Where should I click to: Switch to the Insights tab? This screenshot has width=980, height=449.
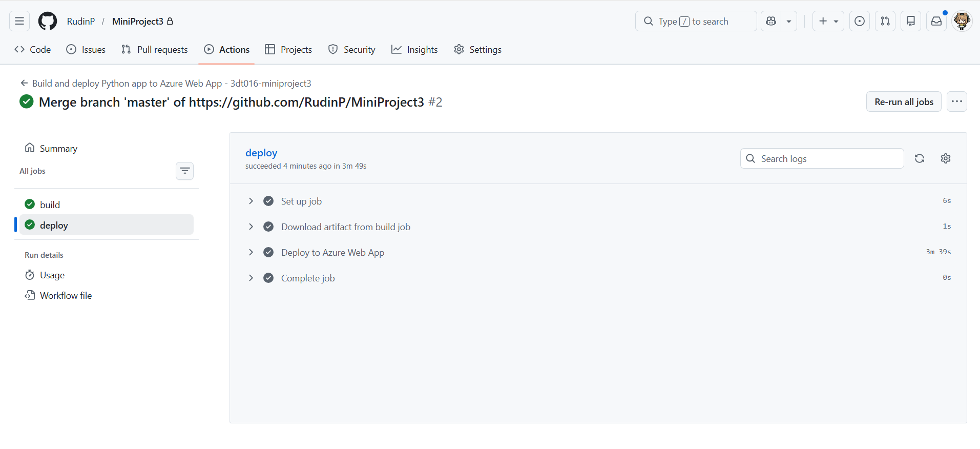coord(414,49)
